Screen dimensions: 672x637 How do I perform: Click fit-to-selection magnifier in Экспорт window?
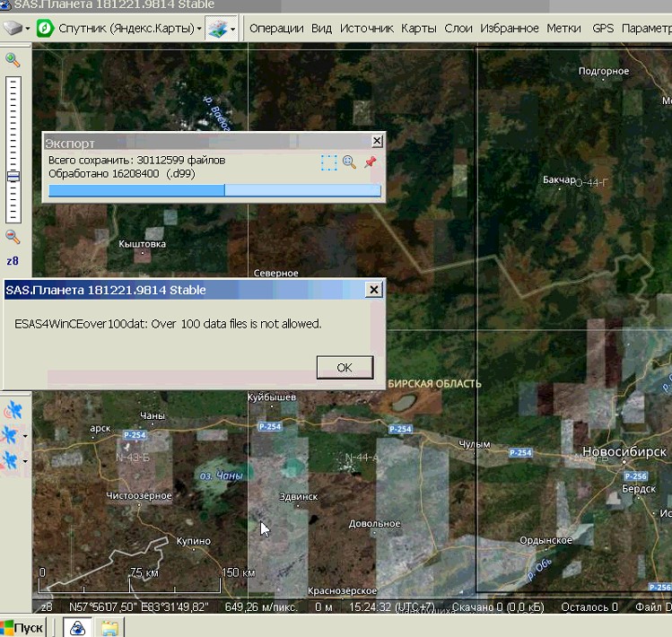[349, 162]
